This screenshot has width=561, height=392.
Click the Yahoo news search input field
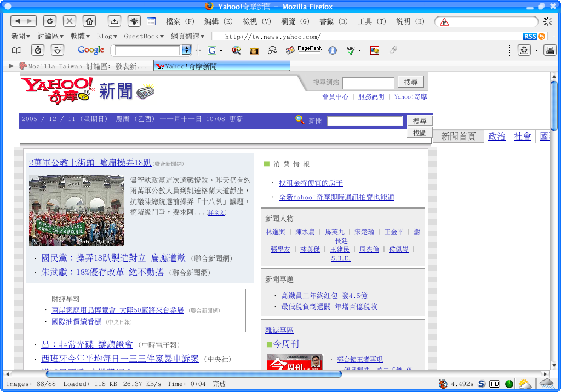(364, 121)
